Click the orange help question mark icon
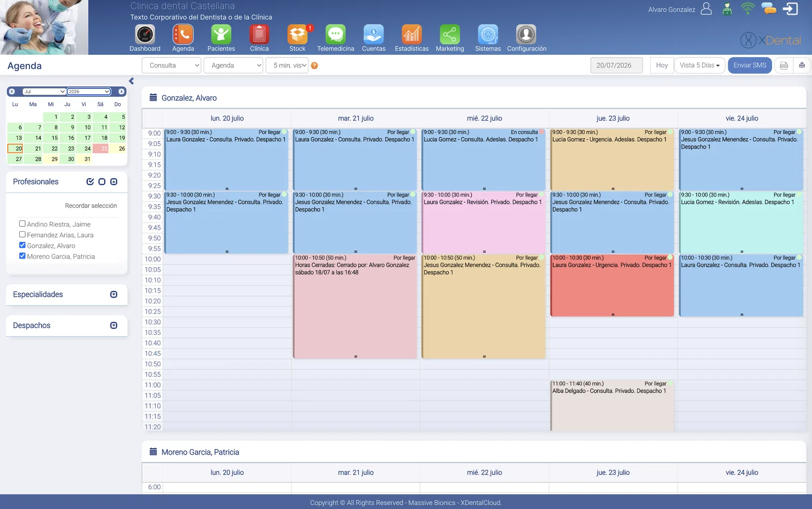The width and height of the screenshot is (812, 509). tap(315, 66)
